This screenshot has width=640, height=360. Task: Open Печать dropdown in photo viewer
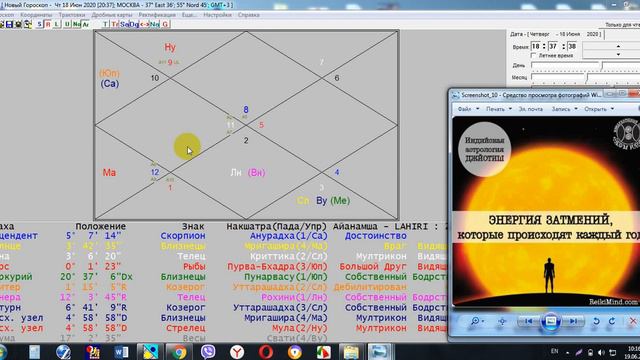[499, 109]
